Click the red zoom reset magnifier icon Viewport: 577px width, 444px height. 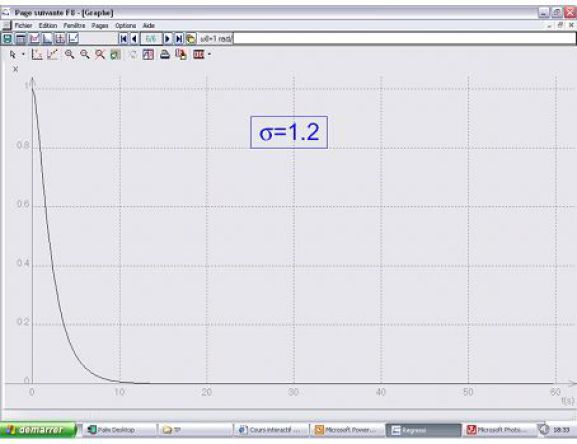click(100, 54)
